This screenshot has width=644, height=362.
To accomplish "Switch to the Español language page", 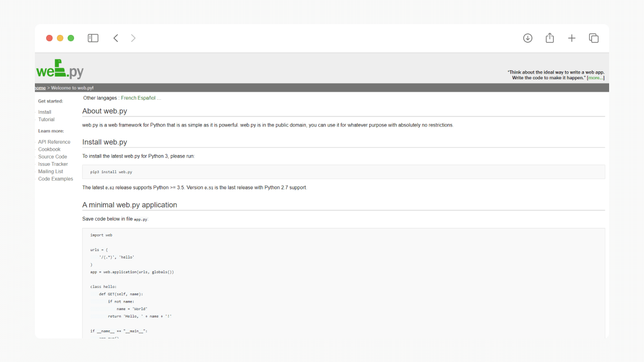I will coord(147,98).
